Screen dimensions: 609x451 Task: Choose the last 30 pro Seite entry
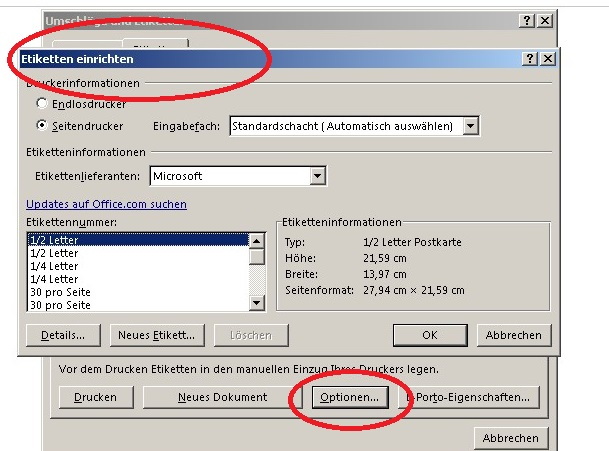click(x=136, y=305)
